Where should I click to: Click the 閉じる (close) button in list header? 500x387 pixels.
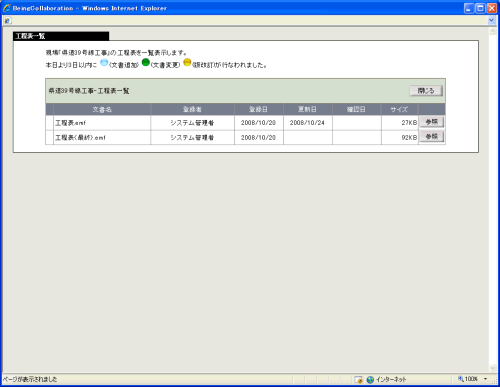coord(426,91)
